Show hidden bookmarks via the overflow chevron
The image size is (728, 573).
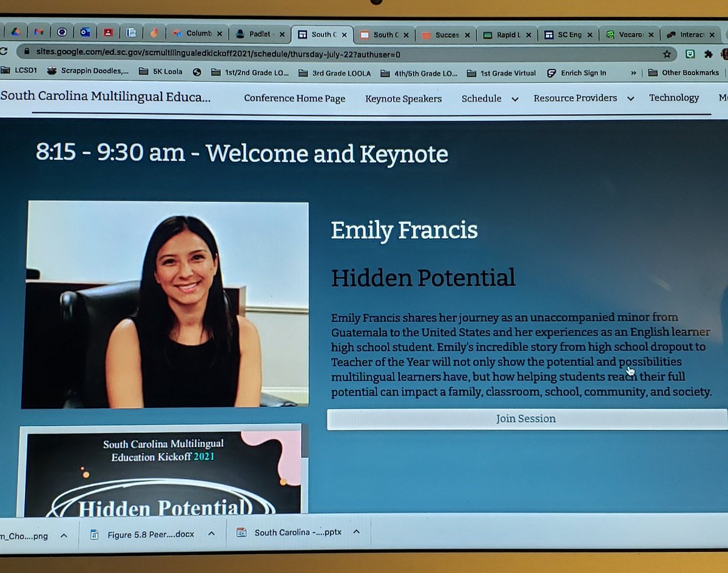(x=633, y=72)
